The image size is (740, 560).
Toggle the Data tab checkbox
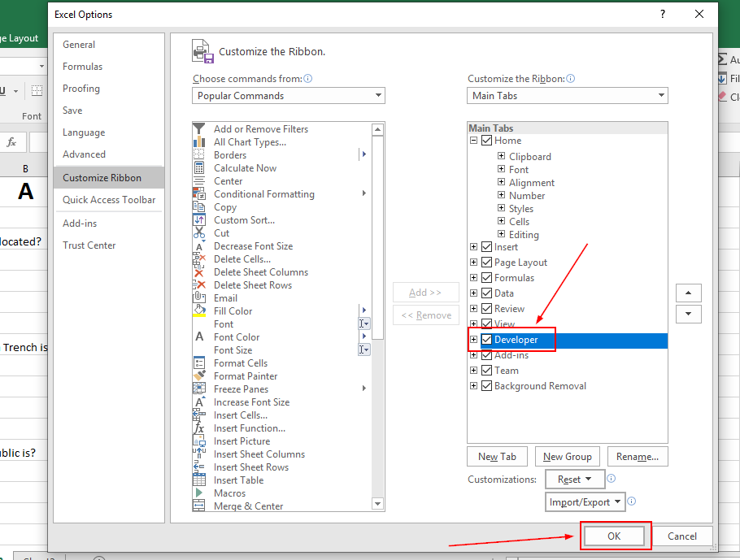click(486, 293)
